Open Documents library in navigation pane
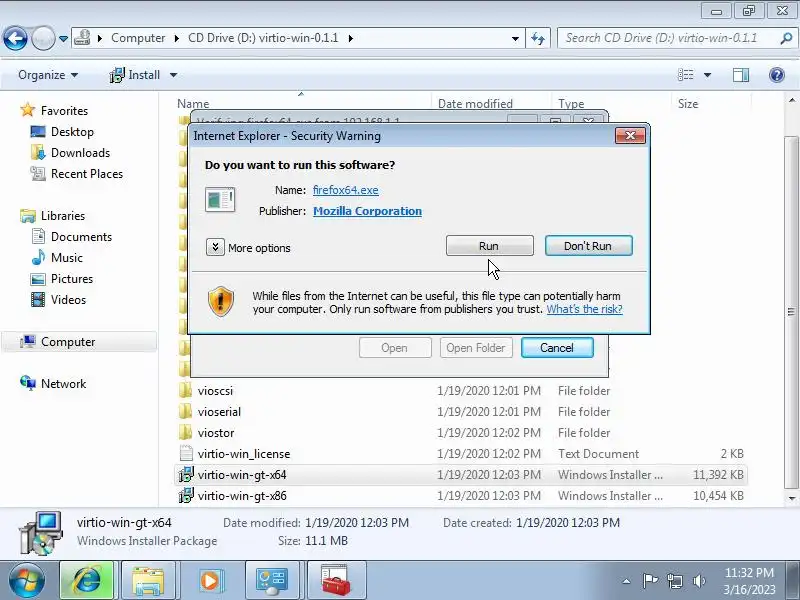Viewport: 800px width, 600px height. point(81,237)
